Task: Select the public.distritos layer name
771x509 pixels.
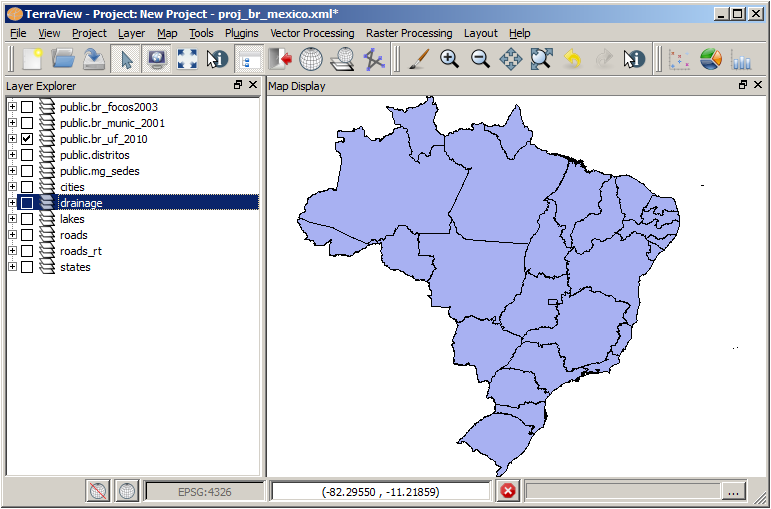Action: click(x=94, y=155)
